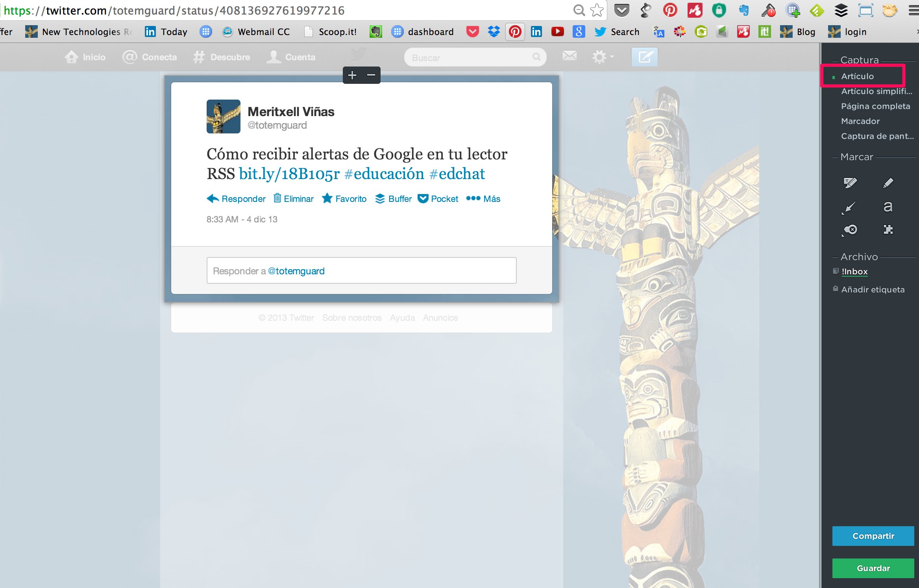Click the Buscar search field
The width and height of the screenshot is (919, 588).
tap(475, 57)
